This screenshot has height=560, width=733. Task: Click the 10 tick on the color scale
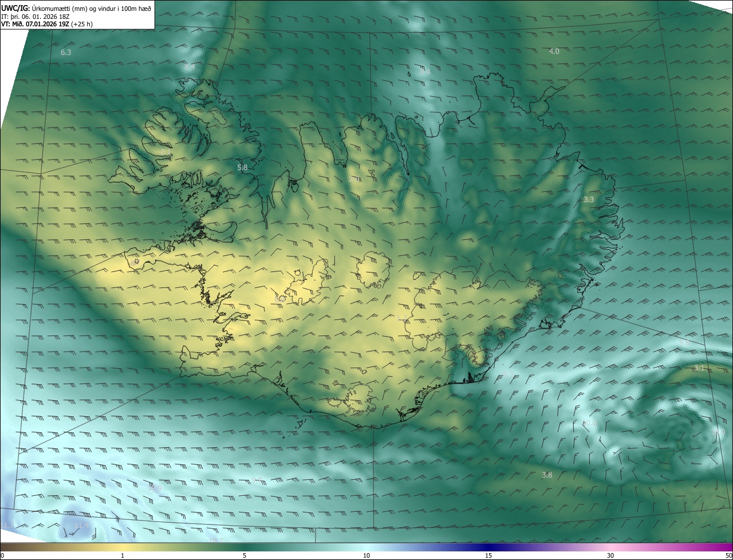pos(366,555)
